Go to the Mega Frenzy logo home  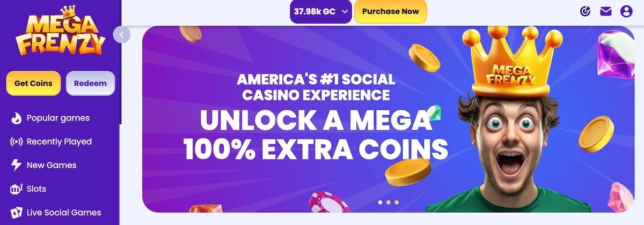coord(60,32)
